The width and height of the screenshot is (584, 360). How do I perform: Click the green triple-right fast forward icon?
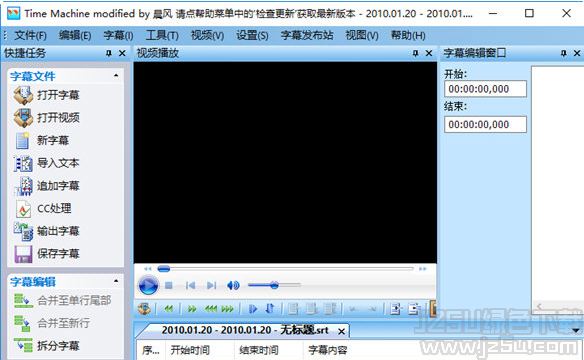tap(228, 309)
